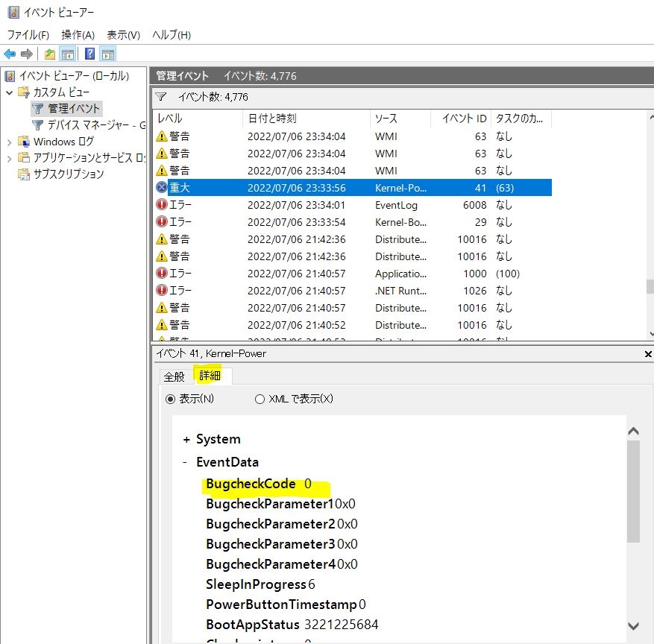
Task: Click the warning icon on 23:34:04 WMI first row
Action: 161,136
